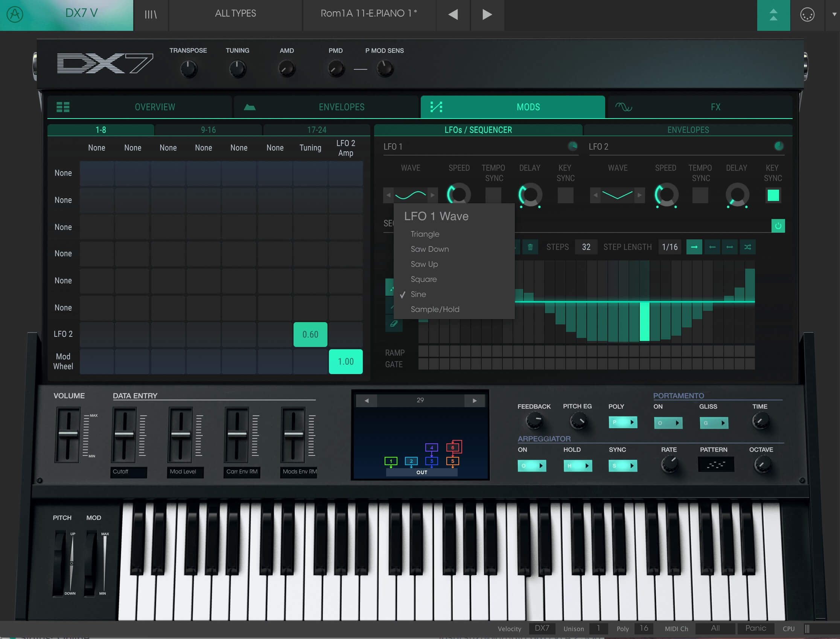Select mod matrix page 9-16
This screenshot has height=639, width=840.
208,130
